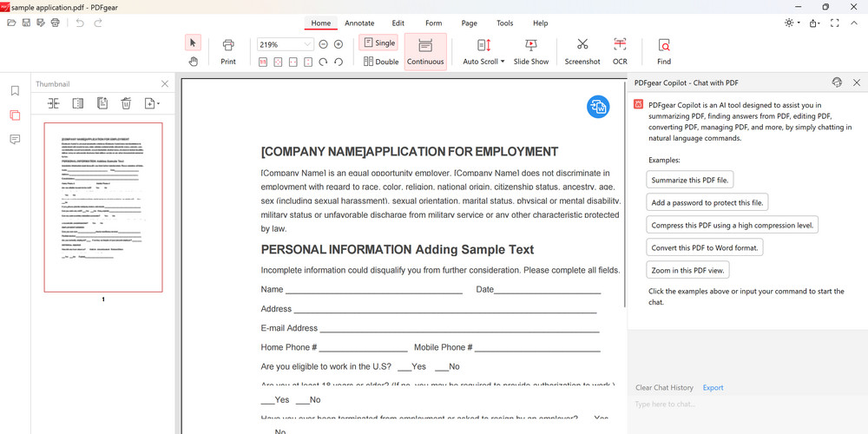Delete the selected page with trash icon
This screenshot has height=434, width=868.
pyautogui.click(x=126, y=103)
